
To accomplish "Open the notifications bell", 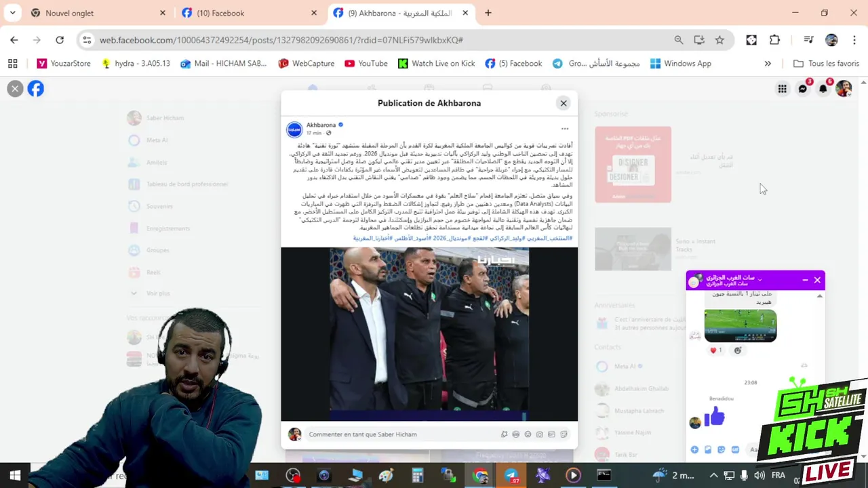I will coord(823,89).
